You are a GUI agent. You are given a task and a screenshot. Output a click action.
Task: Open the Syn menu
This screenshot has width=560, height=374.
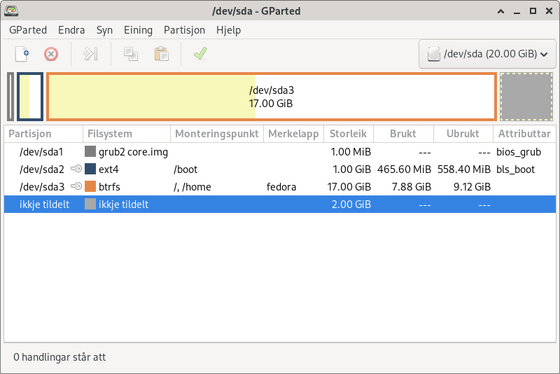pyautogui.click(x=104, y=30)
